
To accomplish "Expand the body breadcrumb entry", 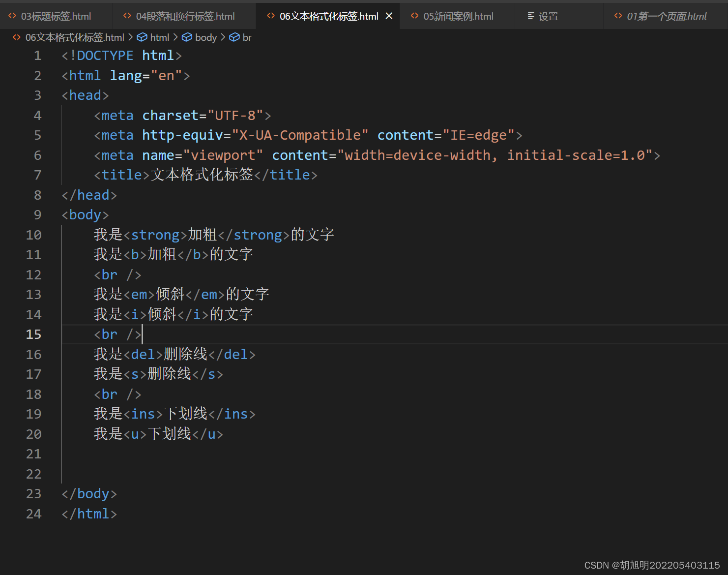I will (x=205, y=37).
